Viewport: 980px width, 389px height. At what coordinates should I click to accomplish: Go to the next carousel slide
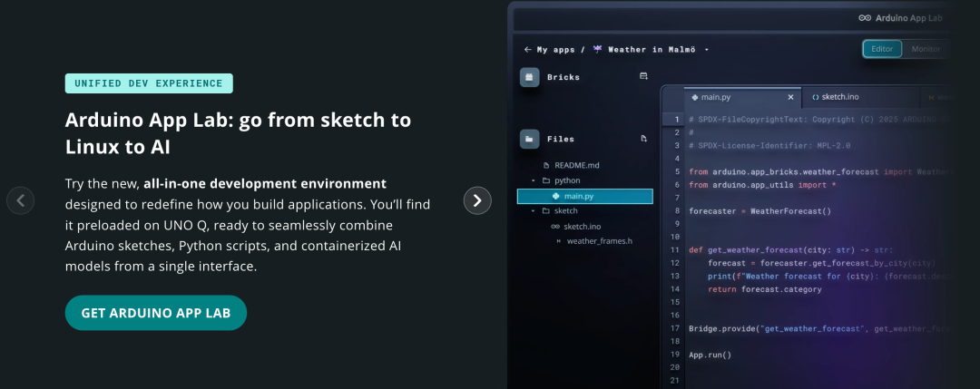pyautogui.click(x=477, y=200)
